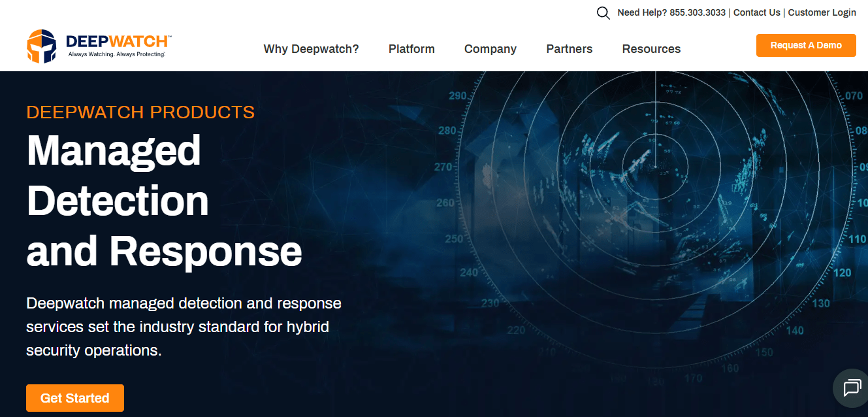Image resolution: width=868 pixels, height=417 pixels.
Task: Click the Managed Detection and Response headline
Action: coord(164,201)
